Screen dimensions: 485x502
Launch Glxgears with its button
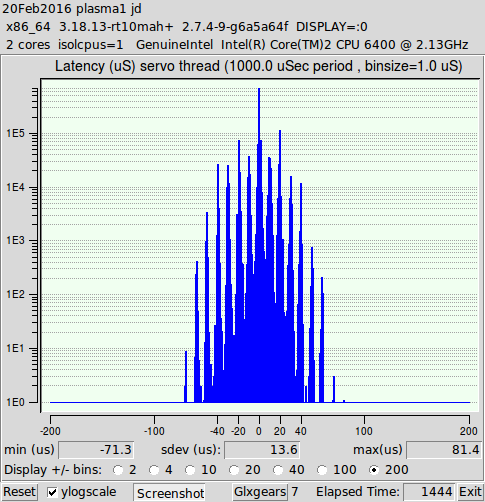pos(260,492)
